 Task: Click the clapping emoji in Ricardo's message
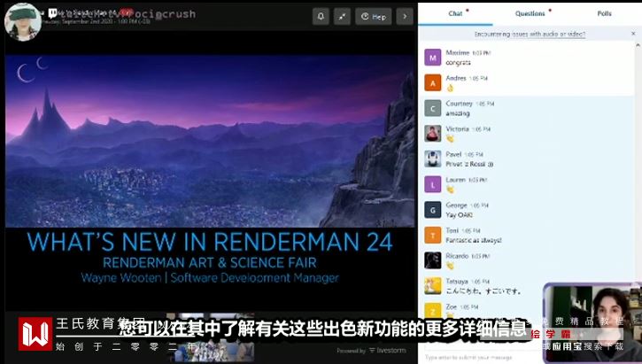[x=450, y=266]
